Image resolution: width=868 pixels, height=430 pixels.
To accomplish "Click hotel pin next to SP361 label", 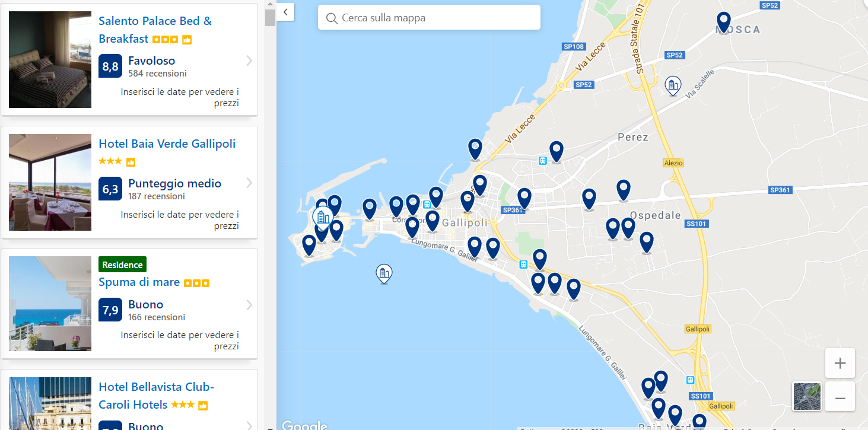I will pyautogui.click(x=524, y=199).
